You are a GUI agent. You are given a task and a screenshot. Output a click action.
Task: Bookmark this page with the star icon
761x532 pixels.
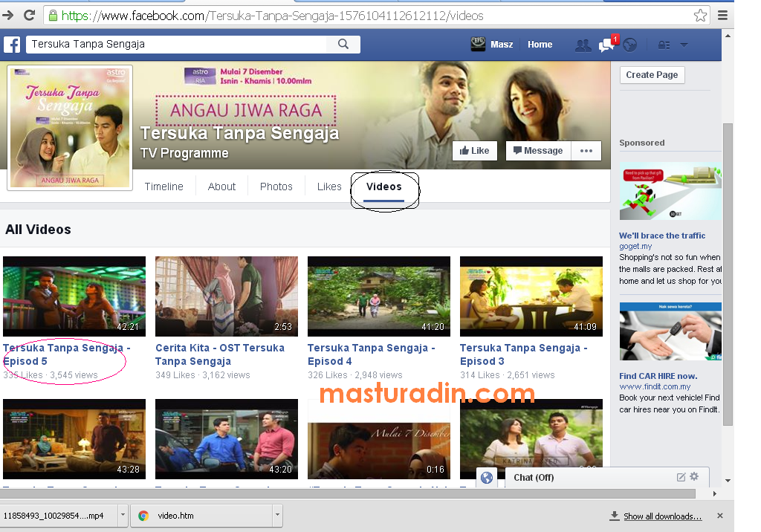(x=700, y=16)
